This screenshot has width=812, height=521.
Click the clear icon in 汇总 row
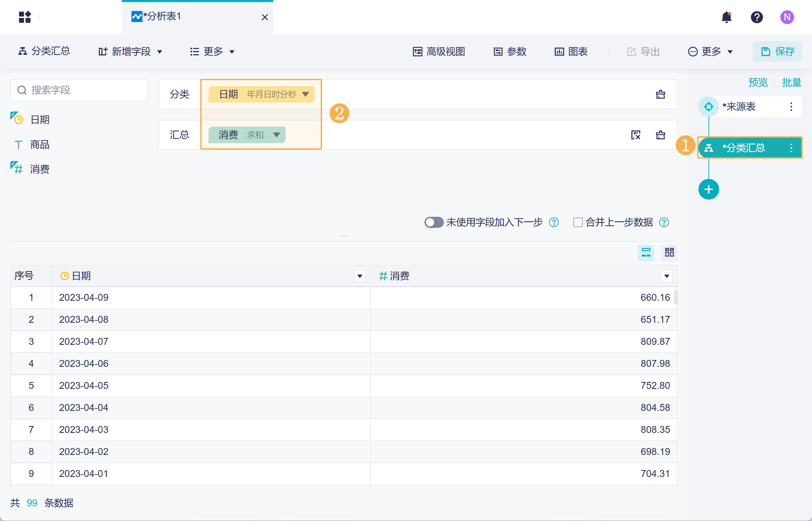coord(660,135)
